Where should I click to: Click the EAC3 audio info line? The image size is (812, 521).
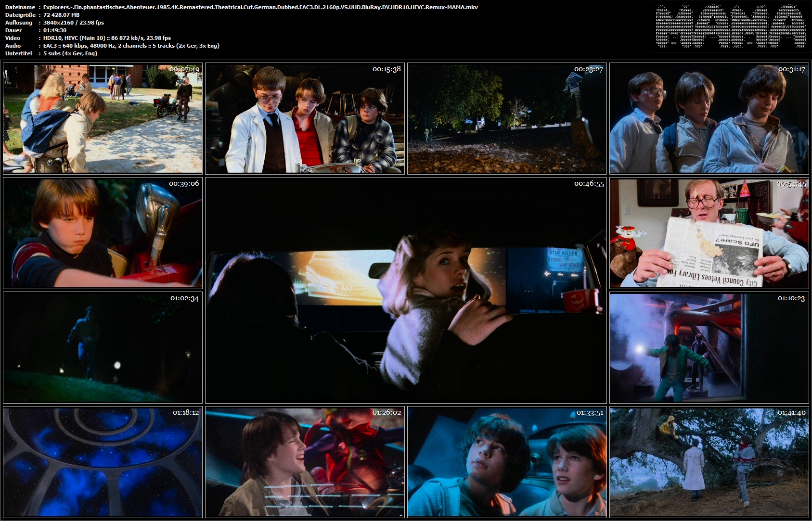click(131, 46)
